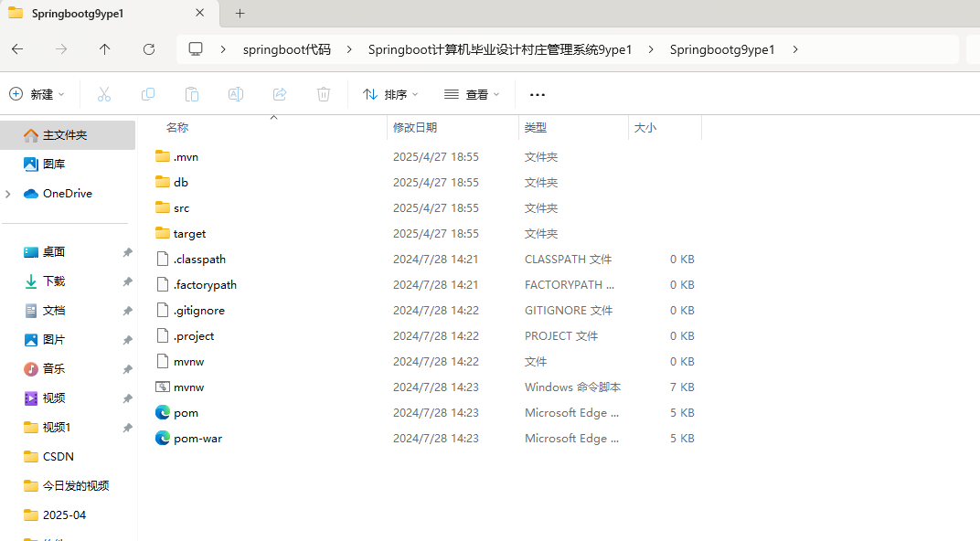Select the .factorypath file name
Screen dimensions: 980x541
coord(205,285)
